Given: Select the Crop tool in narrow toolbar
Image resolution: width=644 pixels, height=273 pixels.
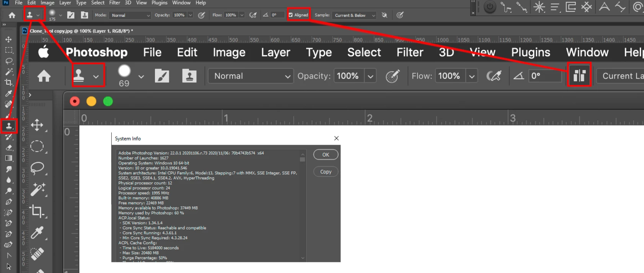Looking at the screenshot, I should click(8, 82).
